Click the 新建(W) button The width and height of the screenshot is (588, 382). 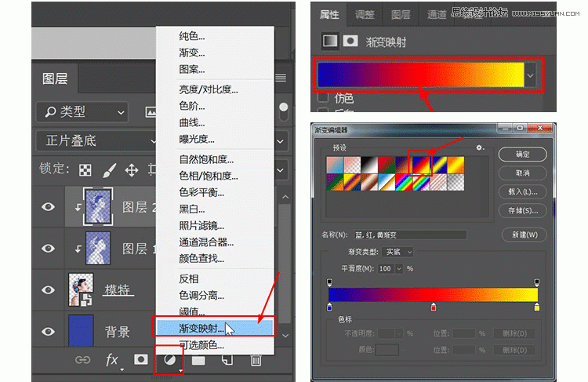click(524, 235)
